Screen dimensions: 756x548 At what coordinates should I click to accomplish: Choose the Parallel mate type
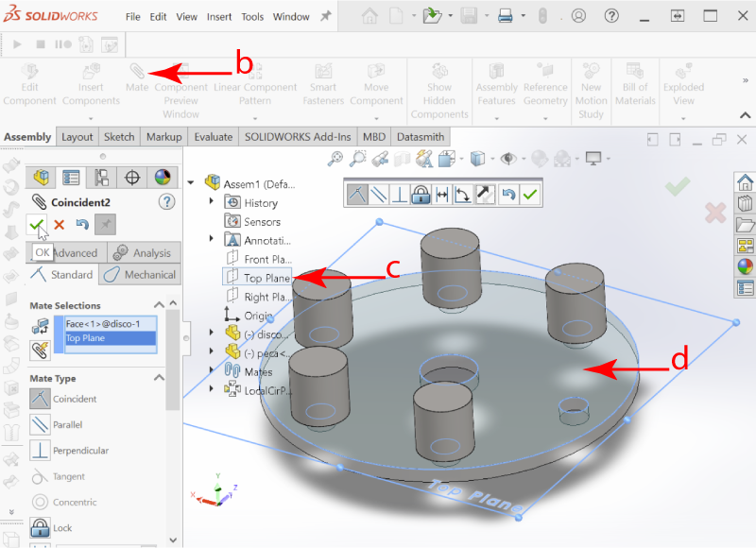(56, 424)
